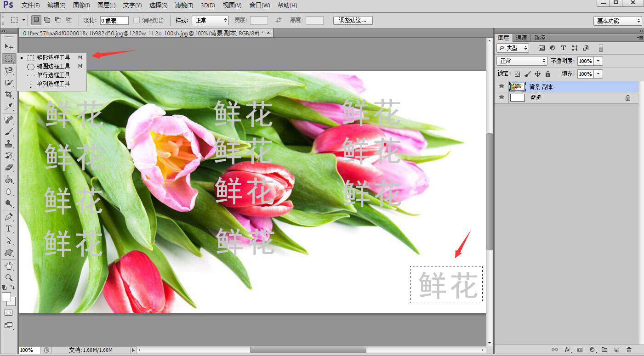Click the foreground color swatch
Viewport: 644px width, 356px height.
[6, 297]
